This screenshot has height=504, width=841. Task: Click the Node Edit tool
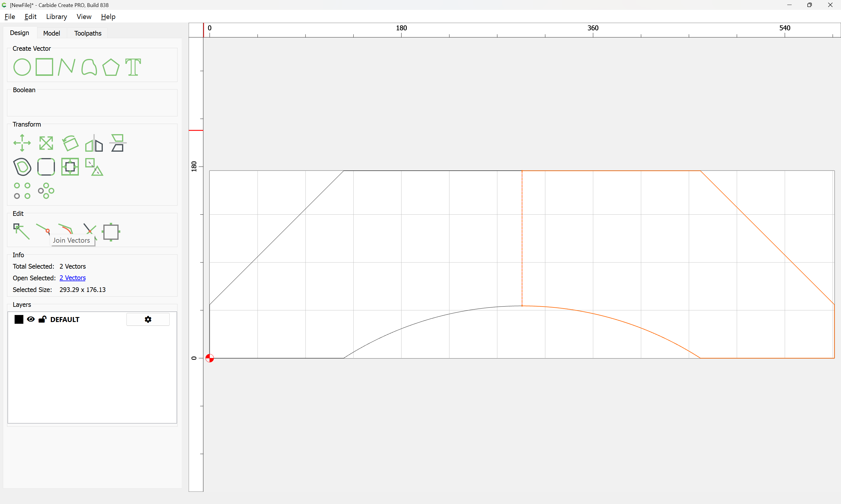click(x=21, y=232)
